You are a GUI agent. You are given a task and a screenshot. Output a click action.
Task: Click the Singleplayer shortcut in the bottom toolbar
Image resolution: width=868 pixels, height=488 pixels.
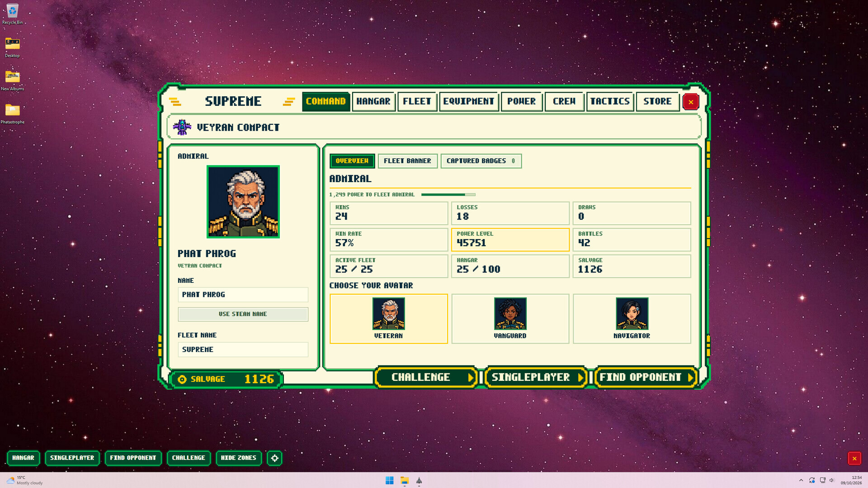[x=72, y=458]
